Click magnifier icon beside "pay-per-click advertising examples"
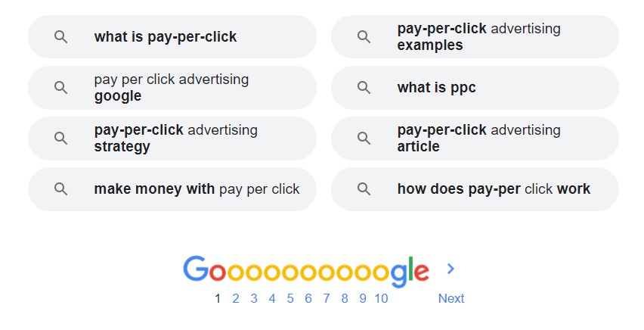This screenshot has height=330, width=644. coord(364,37)
